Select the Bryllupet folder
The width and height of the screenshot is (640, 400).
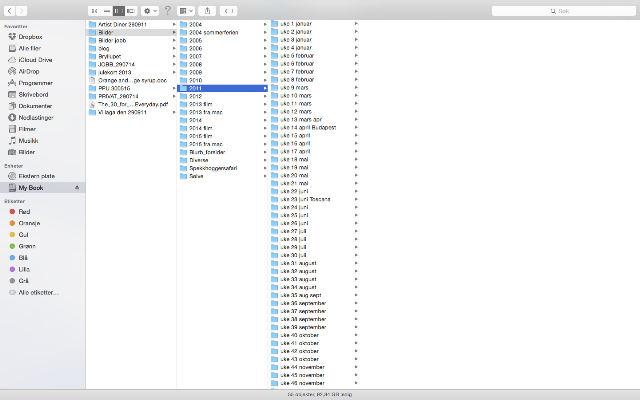(x=132, y=56)
